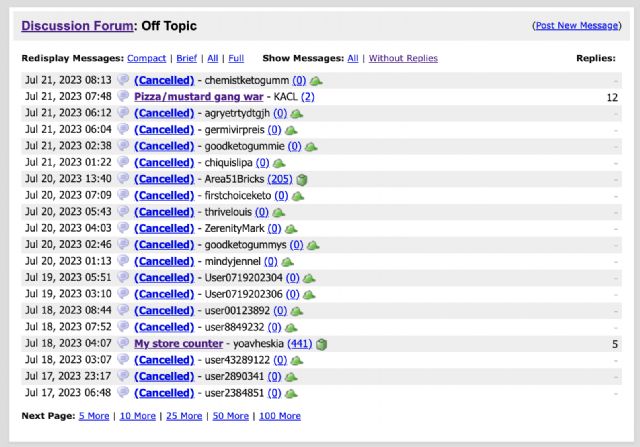Click speech bubble icon on the chiquislipa row
The image size is (640, 447).
(123, 162)
